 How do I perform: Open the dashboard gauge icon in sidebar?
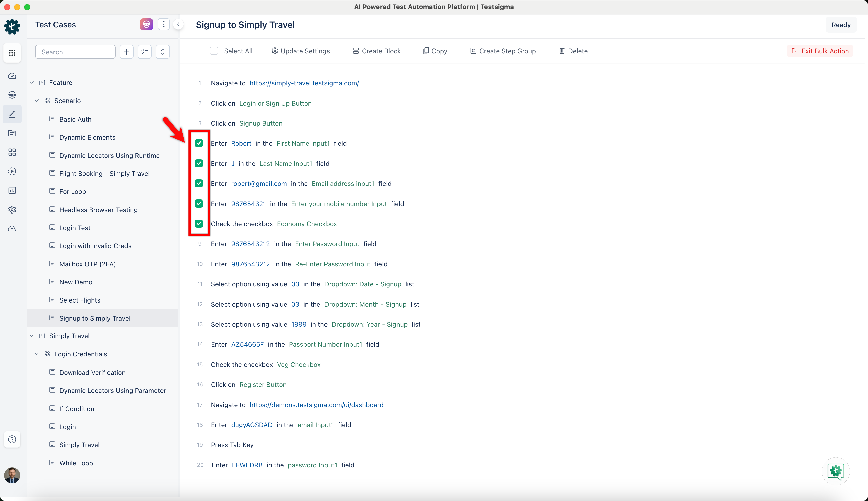point(12,76)
